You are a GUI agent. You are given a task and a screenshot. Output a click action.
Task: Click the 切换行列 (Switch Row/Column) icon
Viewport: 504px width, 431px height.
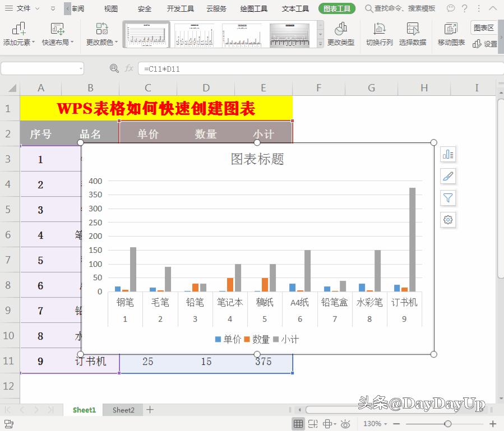click(379, 34)
